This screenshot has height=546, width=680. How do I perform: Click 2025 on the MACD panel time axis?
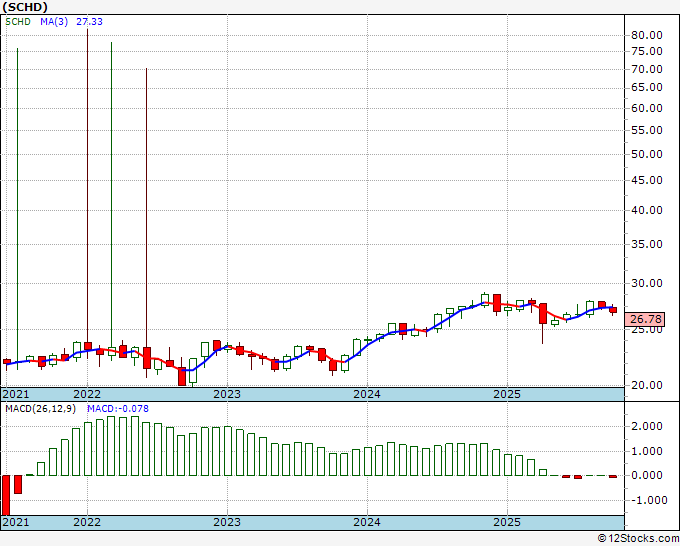507,522
